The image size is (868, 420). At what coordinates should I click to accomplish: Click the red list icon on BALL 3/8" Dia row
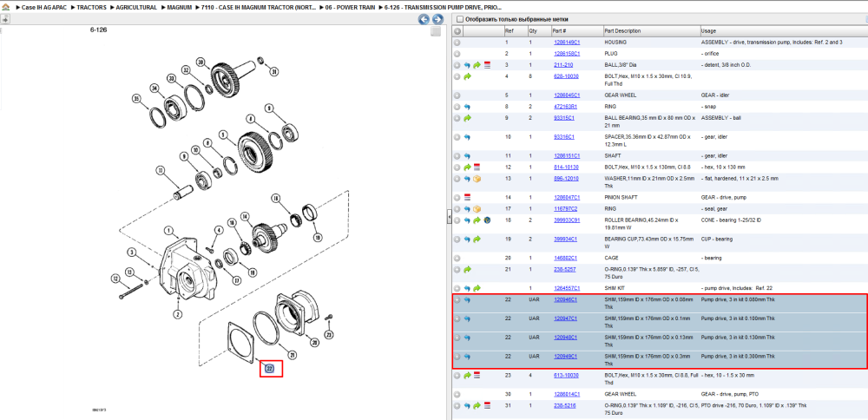pyautogui.click(x=487, y=65)
